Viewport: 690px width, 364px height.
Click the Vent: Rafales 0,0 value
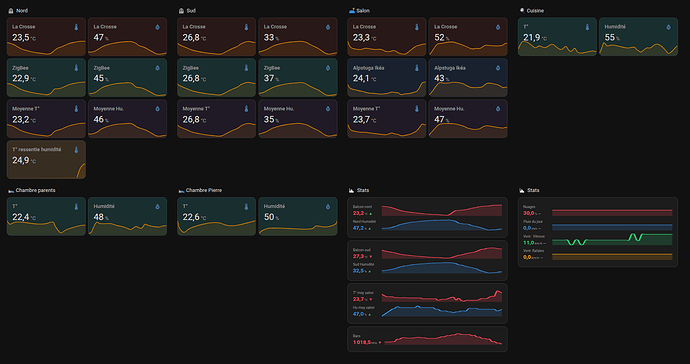527,257
